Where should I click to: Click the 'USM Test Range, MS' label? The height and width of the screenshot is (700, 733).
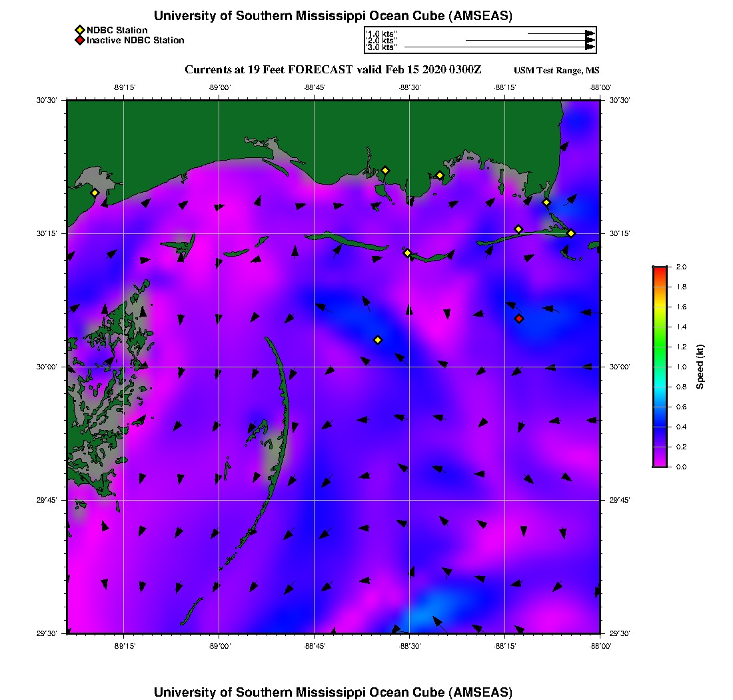tap(556, 71)
